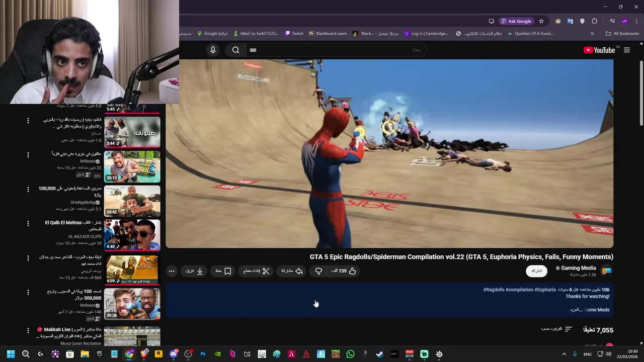Open the Chrome extensions puzzle icon
This screenshot has height=362, width=644.
pyautogui.click(x=595, y=21)
